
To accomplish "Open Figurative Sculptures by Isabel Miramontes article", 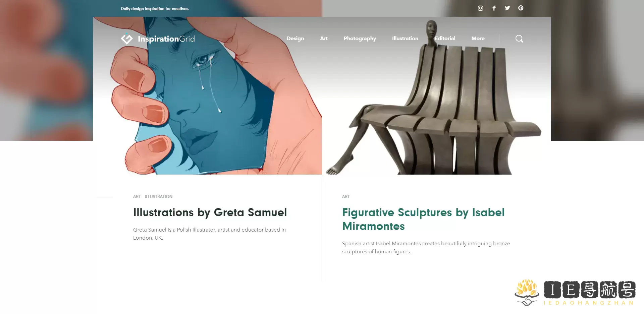I will [x=423, y=219].
